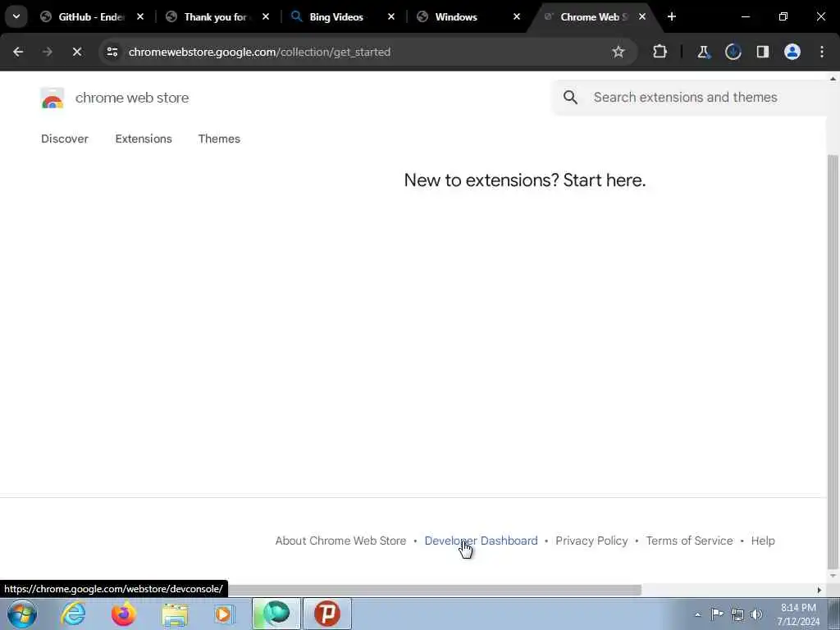This screenshot has height=630, width=840.
Task: Close the Windows tab
Action: pyautogui.click(x=517, y=16)
